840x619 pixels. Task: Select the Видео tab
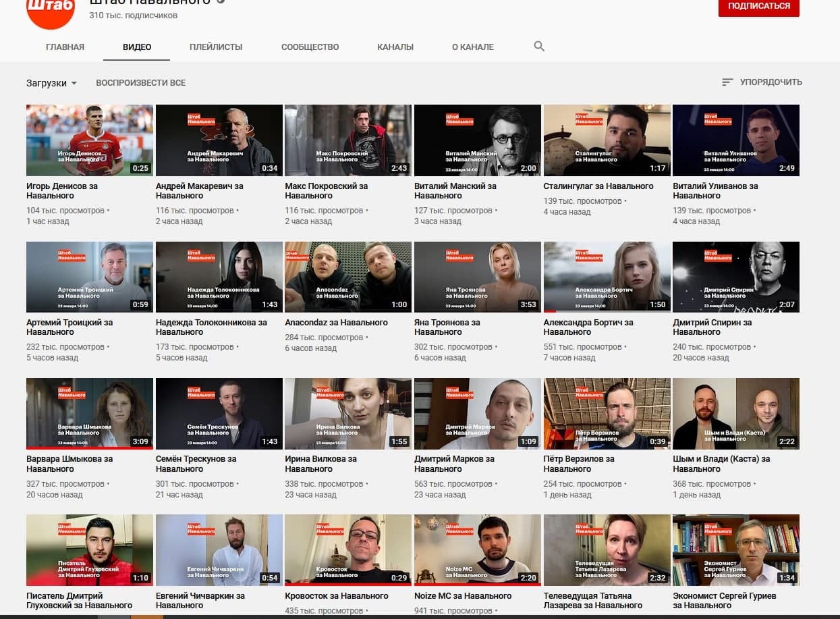137,47
